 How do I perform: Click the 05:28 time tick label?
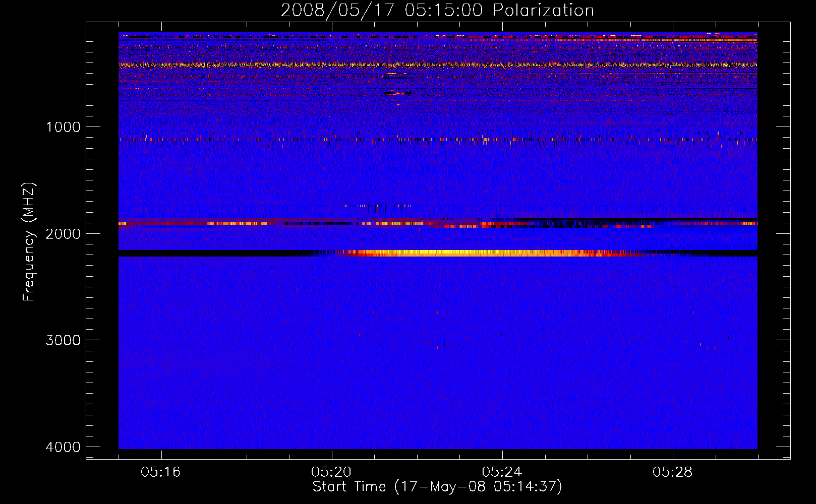pos(672,472)
